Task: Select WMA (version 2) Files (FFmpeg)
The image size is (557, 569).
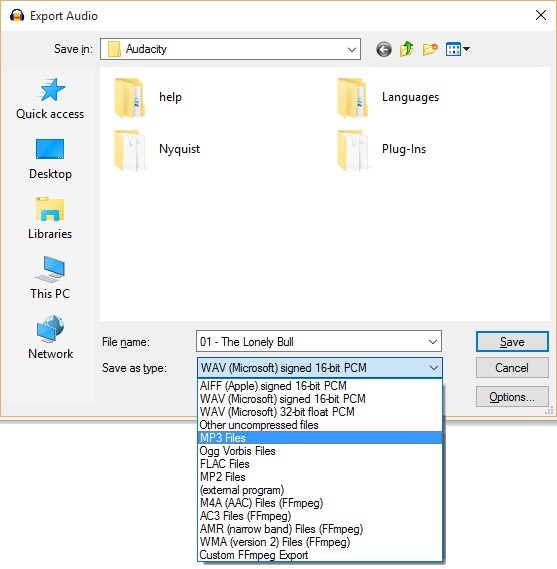Action: pyautogui.click(x=320, y=542)
